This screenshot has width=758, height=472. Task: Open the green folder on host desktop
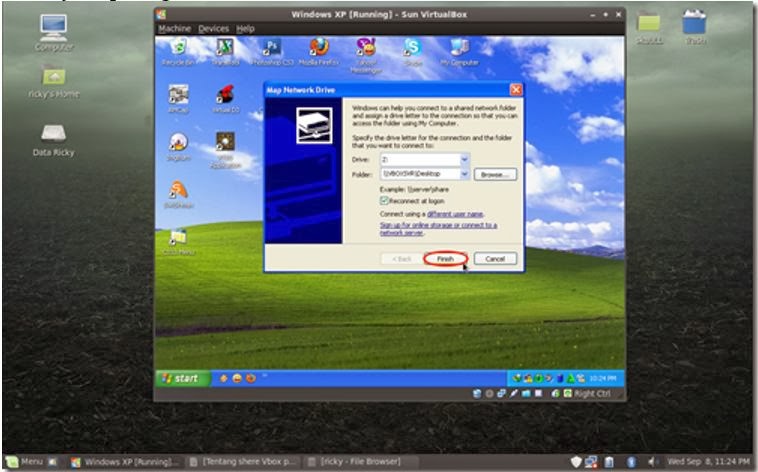click(649, 28)
